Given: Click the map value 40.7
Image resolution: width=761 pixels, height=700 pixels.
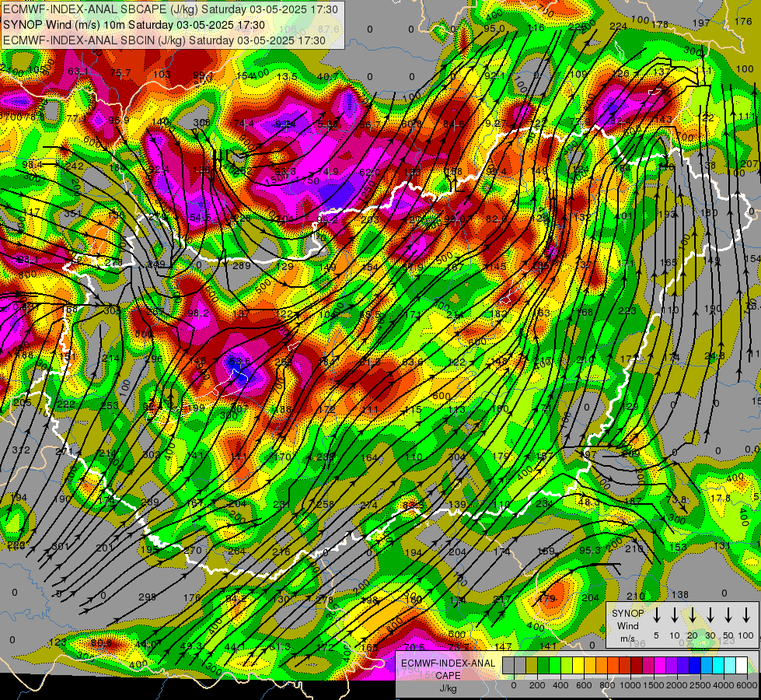Looking at the screenshot, I should 328,77.
